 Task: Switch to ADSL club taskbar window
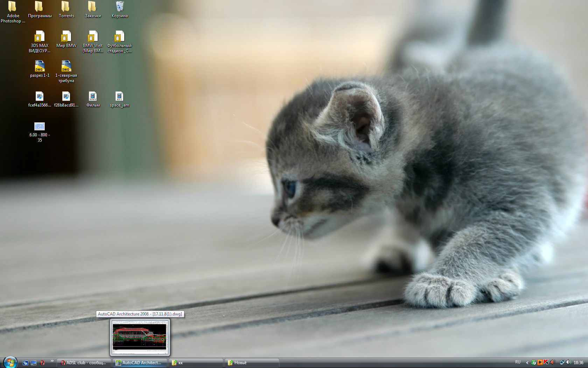point(84,363)
